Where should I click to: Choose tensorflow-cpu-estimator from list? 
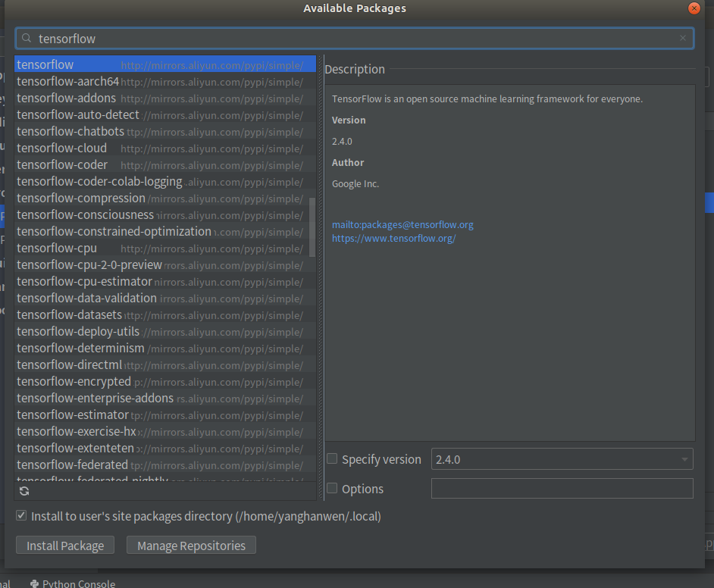(165, 282)
